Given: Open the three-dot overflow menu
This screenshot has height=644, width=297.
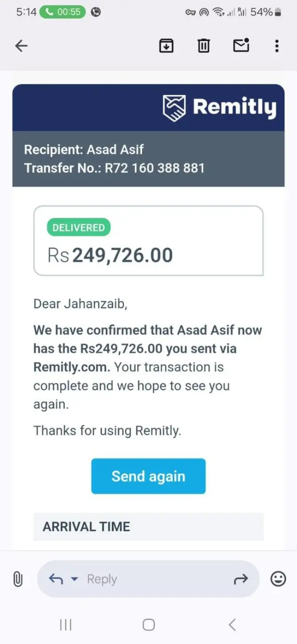Looking at the screenshot, I should pos(277,45).
